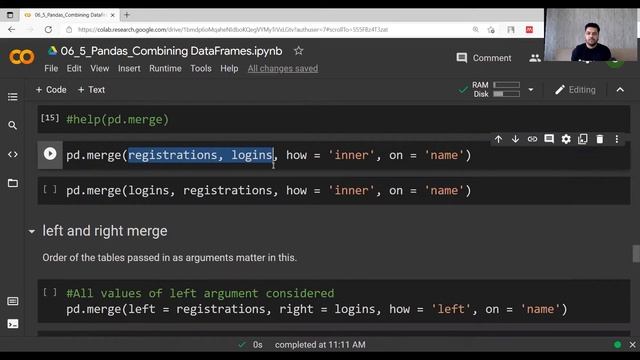Move cell up with arrow icon
The width and height of the screenshot is (640, 360).
point(498,139)
